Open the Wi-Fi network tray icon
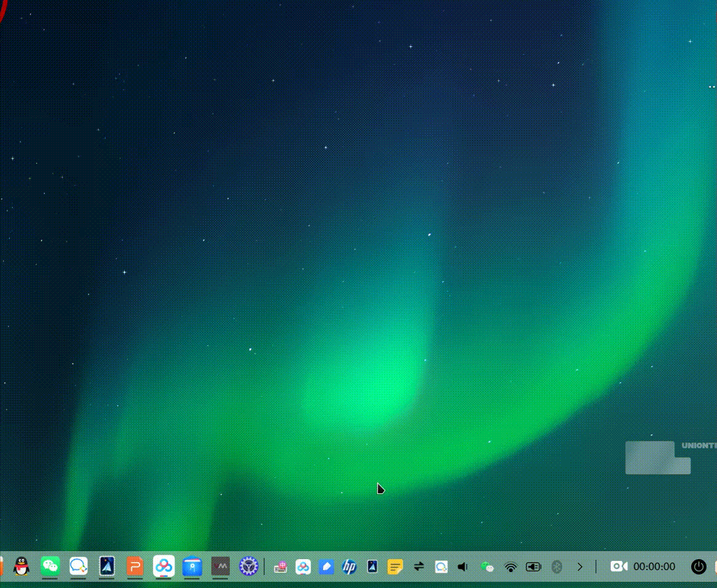This screenshot has width=717, height=588. pyautogui.click(x=510, y=566)
